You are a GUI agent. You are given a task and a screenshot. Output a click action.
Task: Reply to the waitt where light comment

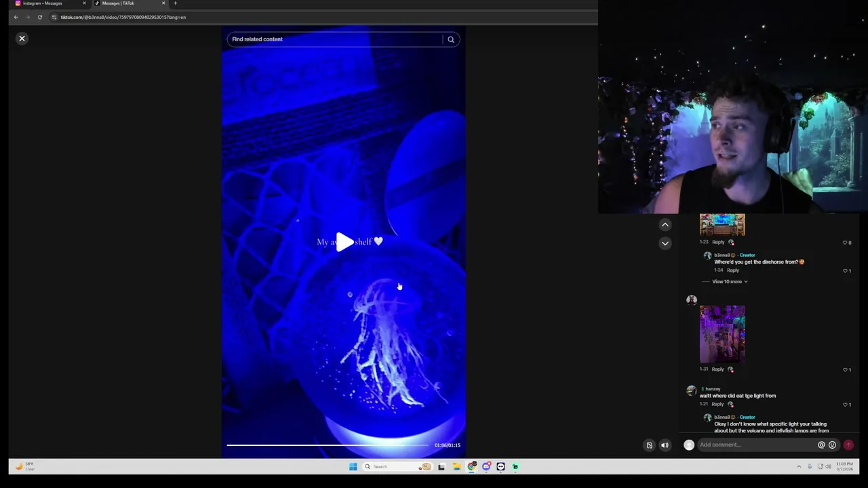pyautogui.click(x=718, y=404)
